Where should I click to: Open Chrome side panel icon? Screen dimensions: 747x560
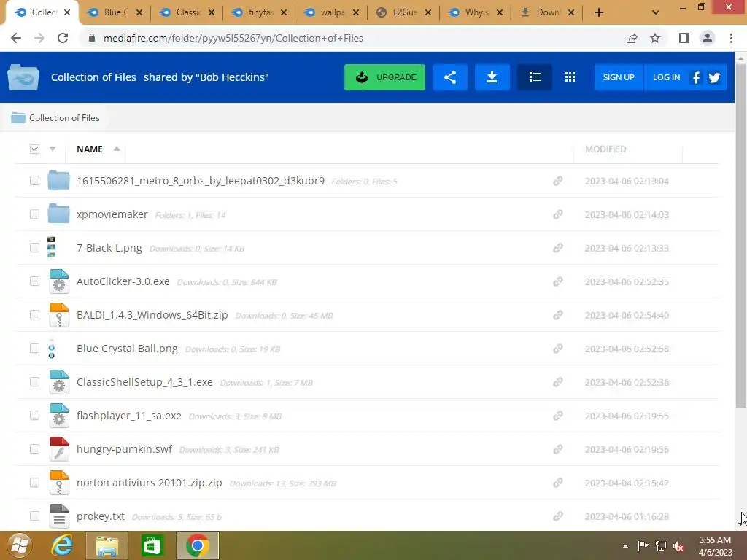coord(684,38)
